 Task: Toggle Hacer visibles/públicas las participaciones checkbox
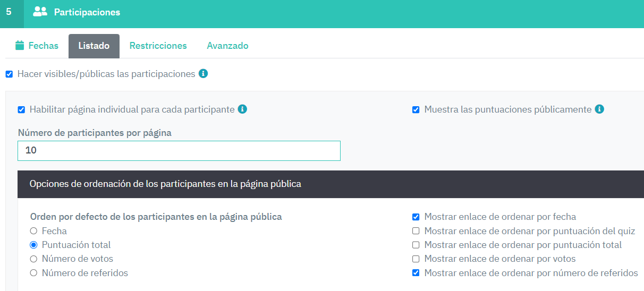tap(9, 74)
